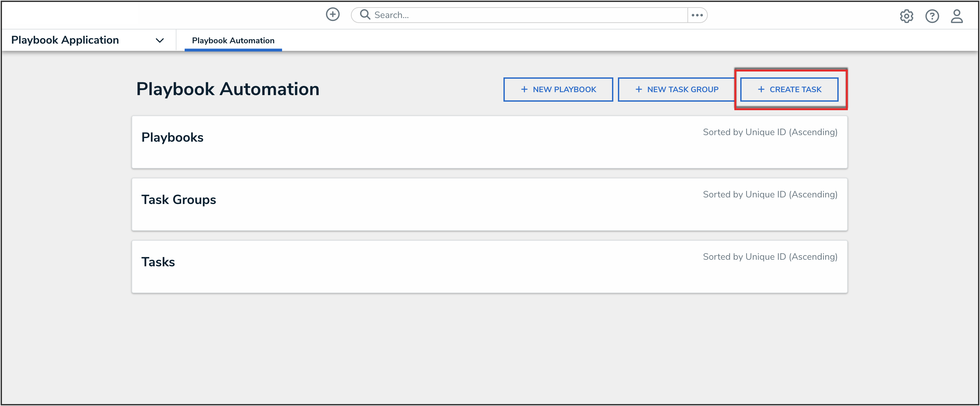Open the user profile icon
This screenshot has height=406, width=980.
956,16
